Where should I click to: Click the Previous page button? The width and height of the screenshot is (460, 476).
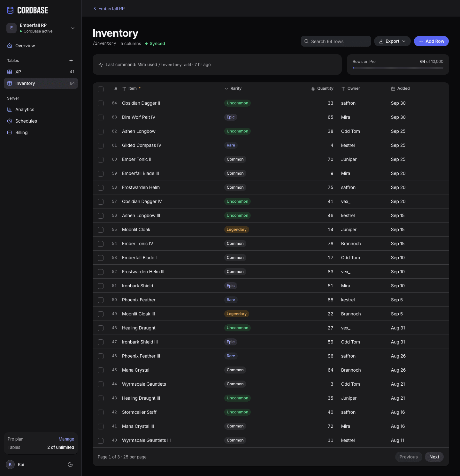409,457
